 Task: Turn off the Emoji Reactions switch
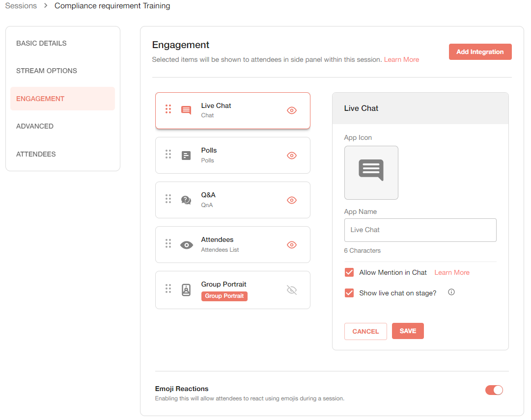(494, 390)
